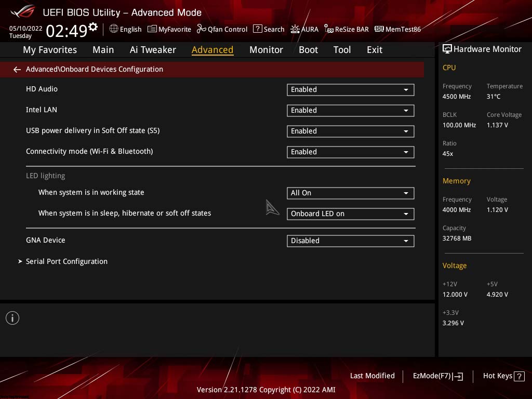Screen dimensions: 532x399
Task: Click the +12V value 12.000 V
Action: [455, 295]
